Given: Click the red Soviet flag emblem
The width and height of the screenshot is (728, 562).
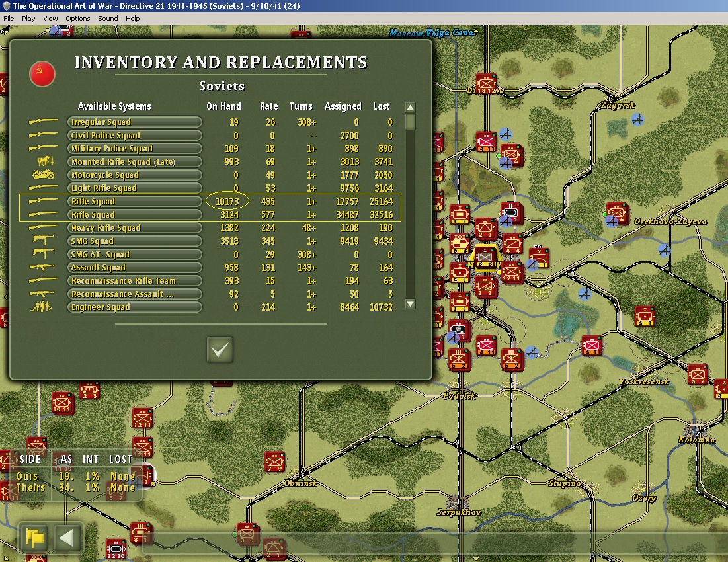Looking at the screenshot, I should click(x=42, y=74).
